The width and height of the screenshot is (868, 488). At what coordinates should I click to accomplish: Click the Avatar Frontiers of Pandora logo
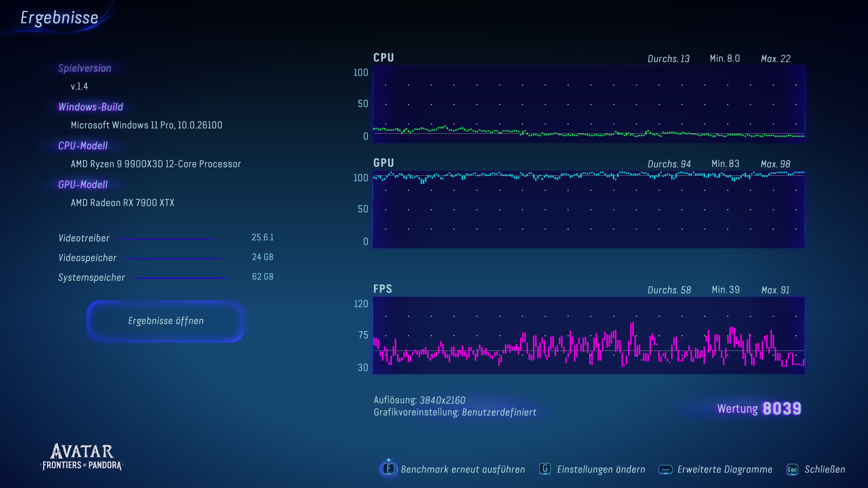(x=82, y=457)
